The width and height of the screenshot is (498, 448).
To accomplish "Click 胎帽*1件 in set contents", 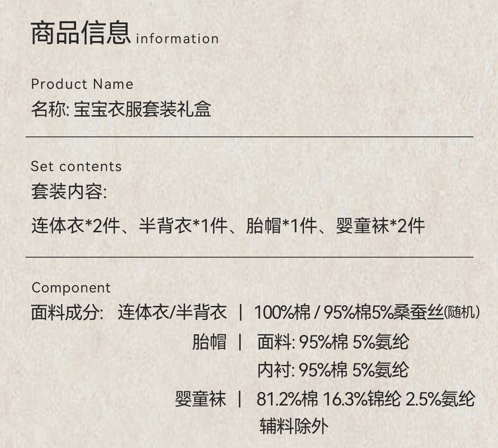I will click(282, 226).
